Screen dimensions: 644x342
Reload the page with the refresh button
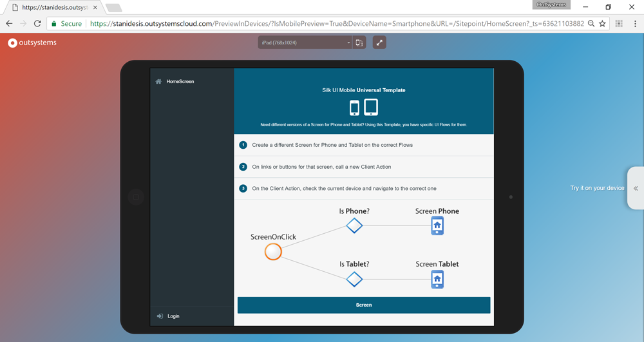point(37,24)
